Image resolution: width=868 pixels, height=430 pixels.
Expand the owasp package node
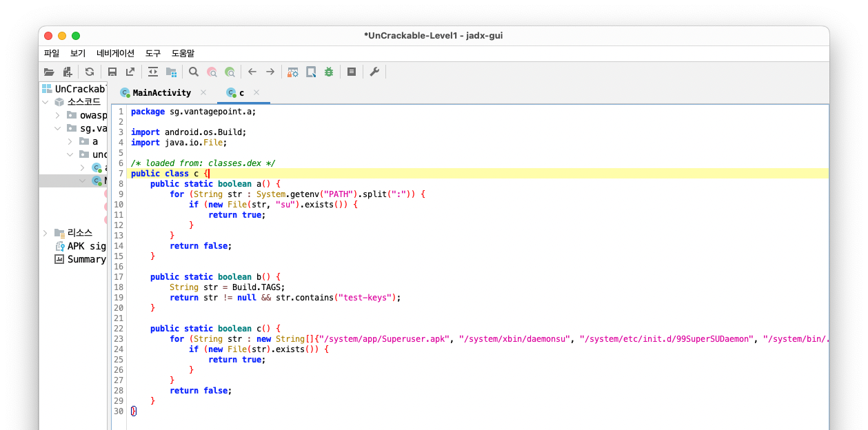tap(58, 115)
